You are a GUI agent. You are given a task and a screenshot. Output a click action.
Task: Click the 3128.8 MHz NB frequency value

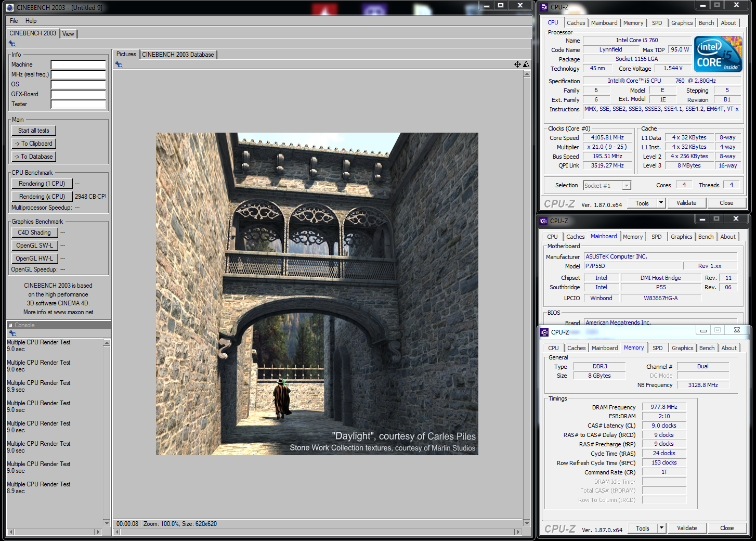703,385
